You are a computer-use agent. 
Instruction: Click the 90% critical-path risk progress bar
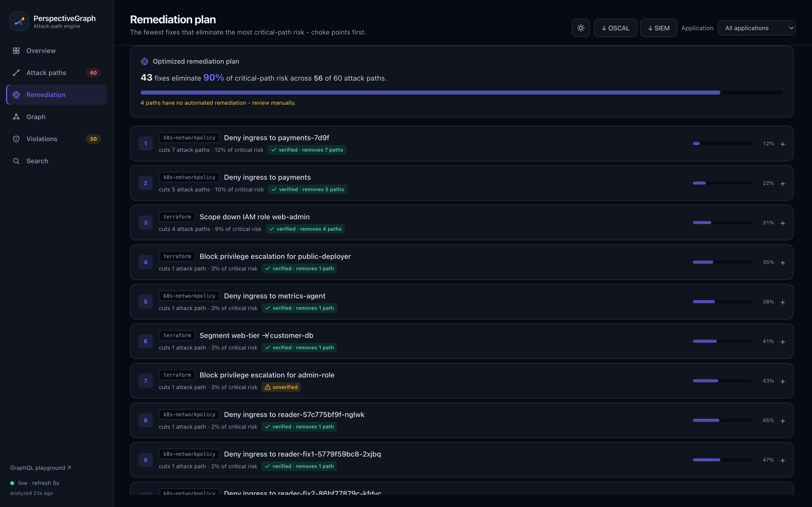pos(462,92)
